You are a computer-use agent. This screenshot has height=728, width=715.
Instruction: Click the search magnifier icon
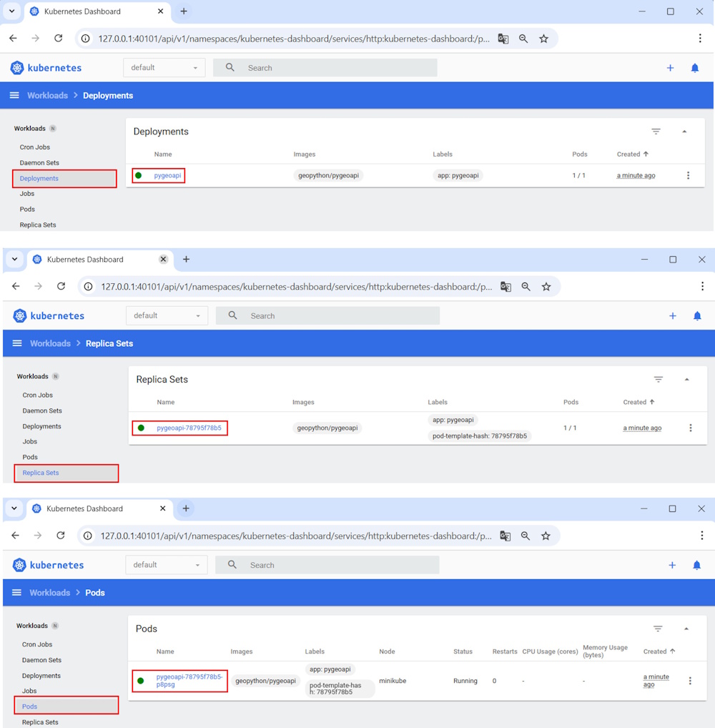click(x=230, y=68)
